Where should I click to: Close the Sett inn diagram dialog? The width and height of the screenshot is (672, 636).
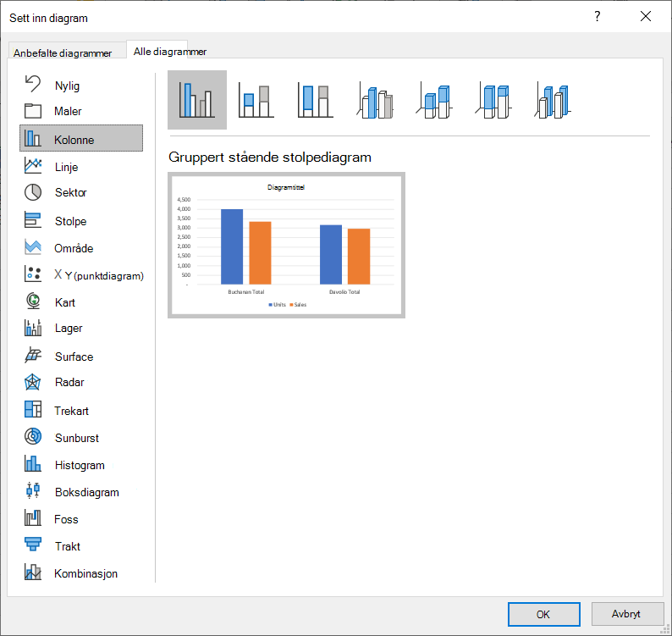click(646, 17)
